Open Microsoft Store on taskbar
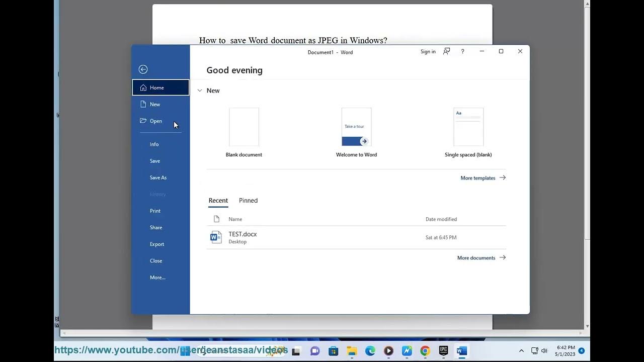 click(333, 351)
